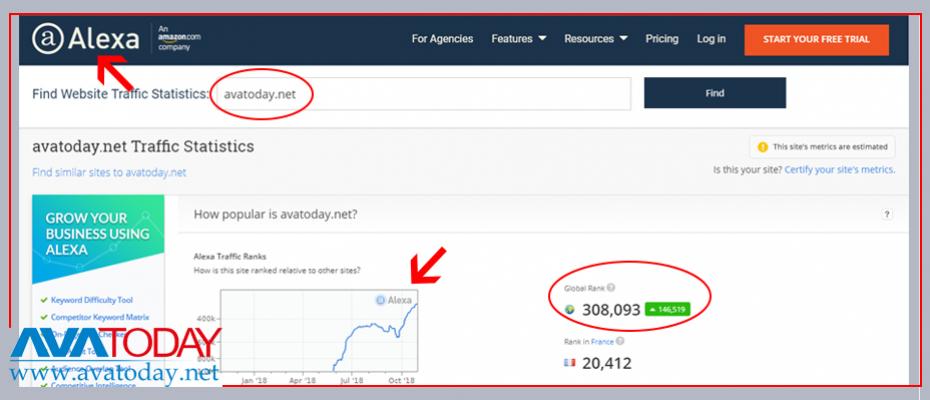Image resolution: width=930 pixels, height=400 pixels.
Task: Click the Log in link
Action: coord(711,39)
